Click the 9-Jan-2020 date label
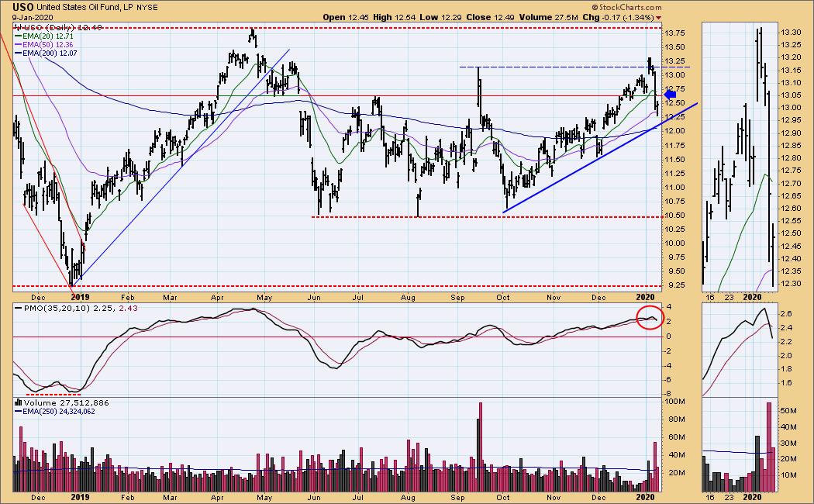The height and width of the screenshot is (504, 814). (33, 18)
